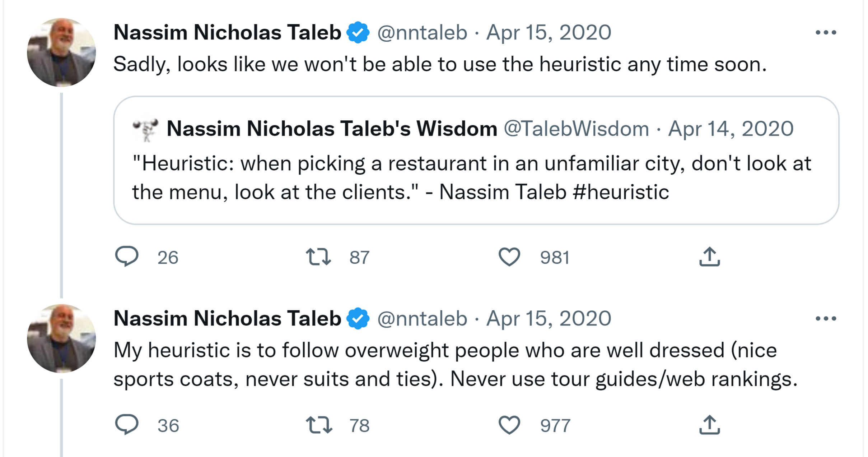Retweet the first tweet with 87 retweets

(318, 257)
